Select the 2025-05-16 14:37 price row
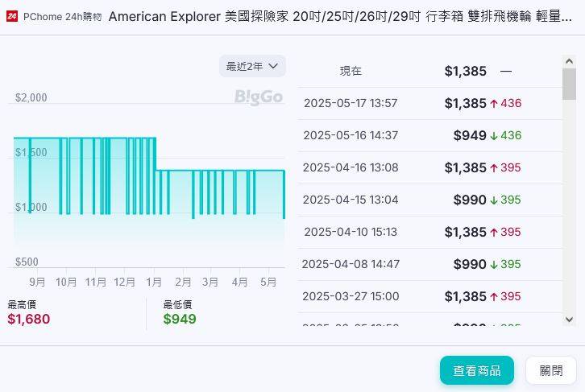Image resolution: width=585 pixels, height=392 pixels. tap(429, 135)
